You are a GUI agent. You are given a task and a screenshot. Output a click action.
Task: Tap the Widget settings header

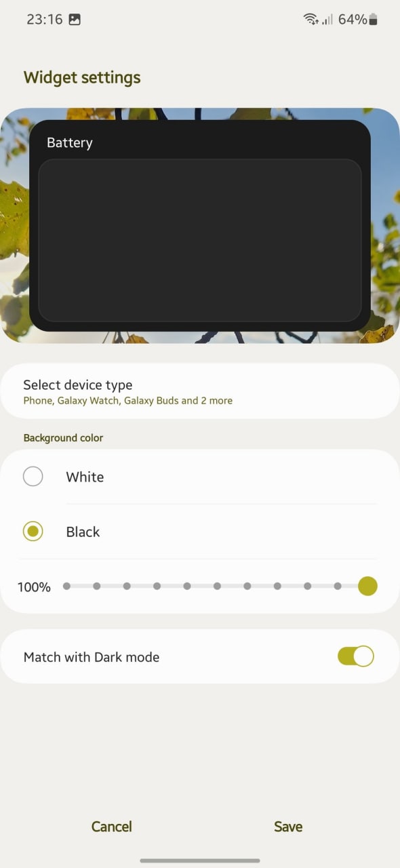82,77
